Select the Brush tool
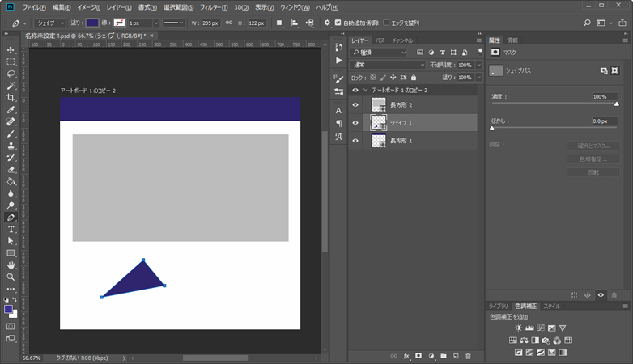The width and height of the screenshot is (633, 364). point(11,133)
